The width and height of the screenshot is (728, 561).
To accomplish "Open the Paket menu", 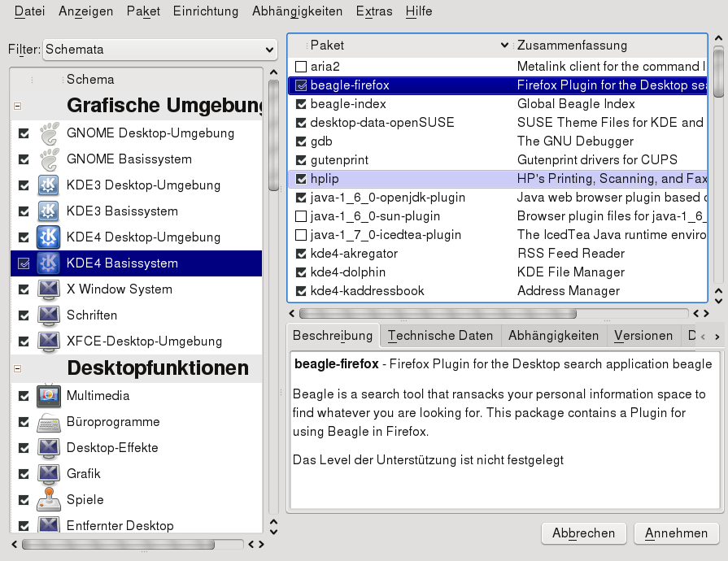I will tap(143, 11).
